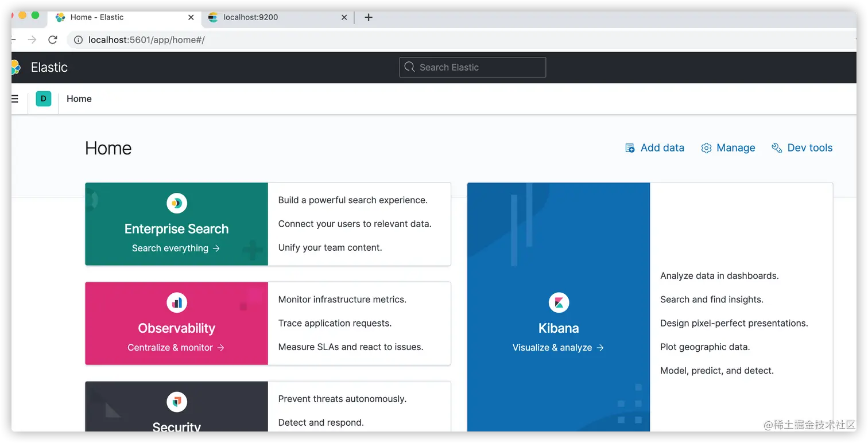The width and height of the screenshot is (868, 443).
Task: Click the Kibana round logo icon
Action: point(559,302)
